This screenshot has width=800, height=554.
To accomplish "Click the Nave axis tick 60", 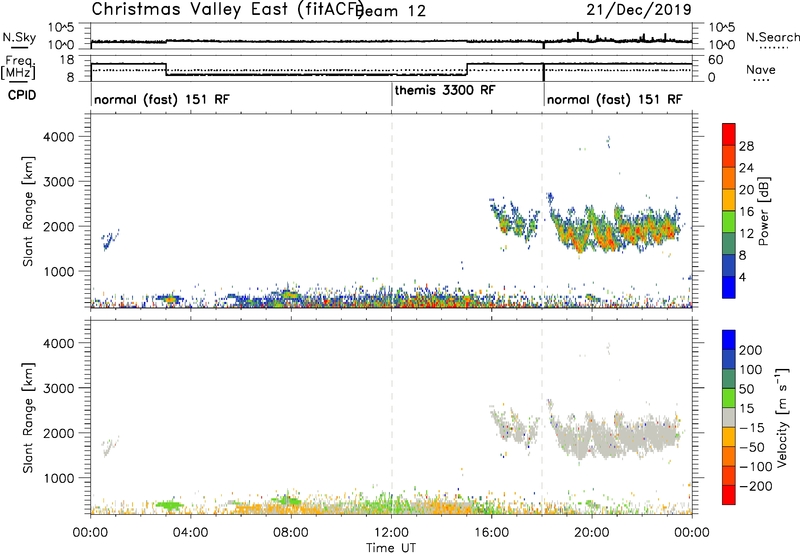I will click(715, 60).
